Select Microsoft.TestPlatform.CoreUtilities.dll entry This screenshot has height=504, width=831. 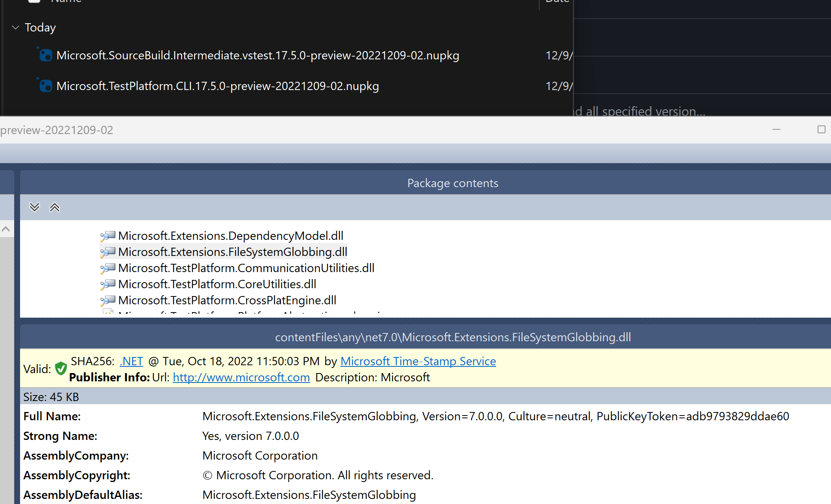tap(217, 284)
